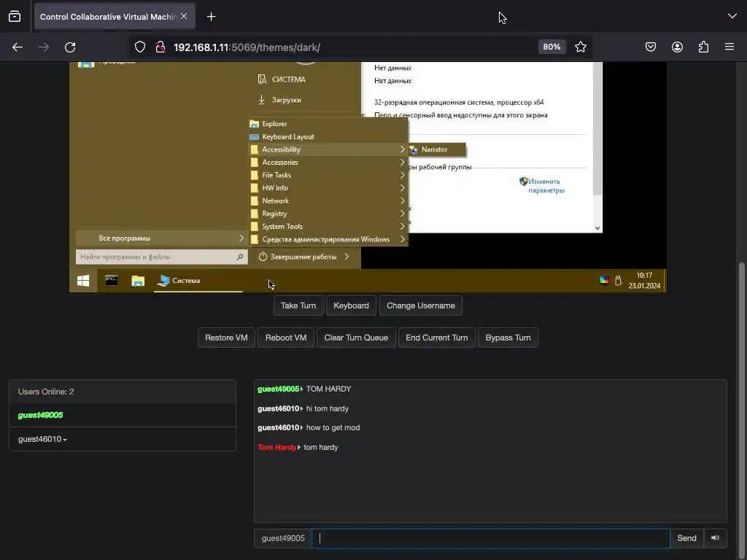Expand the HW Info submenu arrow
Image resolution: width=747 pixels, height=560 pixels.
point(402,188)
